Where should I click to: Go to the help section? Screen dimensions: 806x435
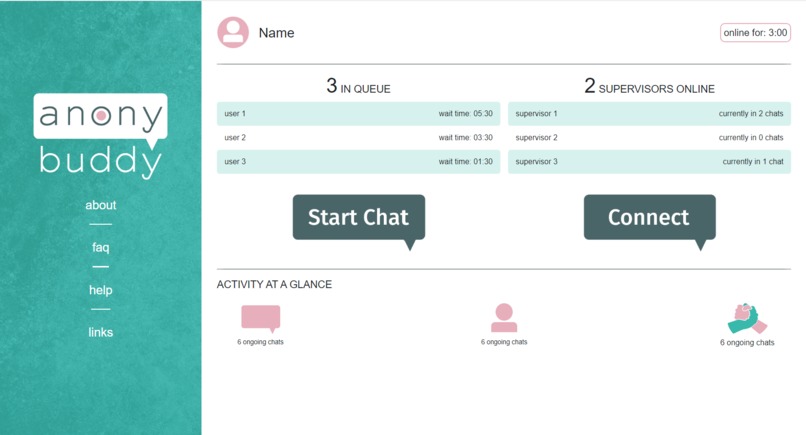tap(101, 290)
